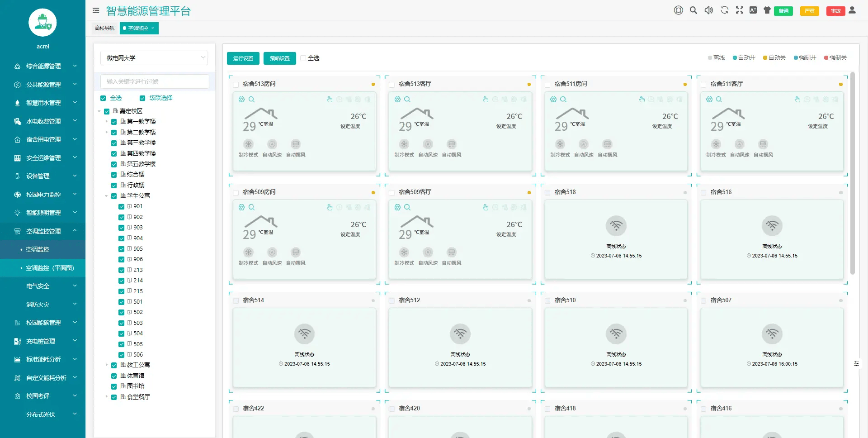Open the header search magnifier icon

pyautogui.click(x=693, y=10)
